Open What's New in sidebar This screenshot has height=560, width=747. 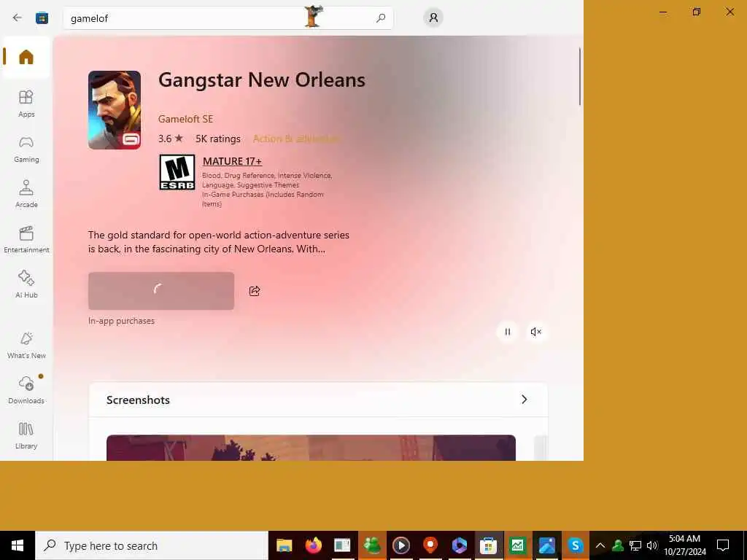click(26, 345)
